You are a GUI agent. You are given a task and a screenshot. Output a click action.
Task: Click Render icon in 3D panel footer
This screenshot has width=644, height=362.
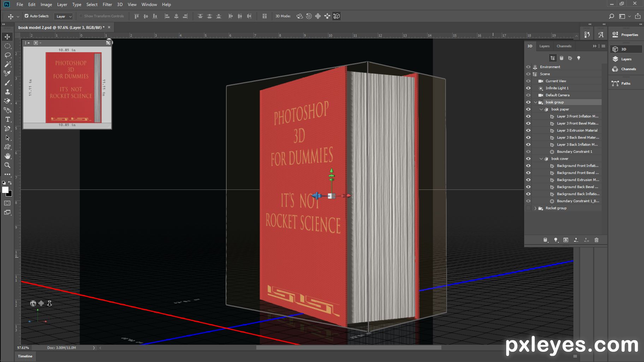pyautogui.click(x=566, y=240)
